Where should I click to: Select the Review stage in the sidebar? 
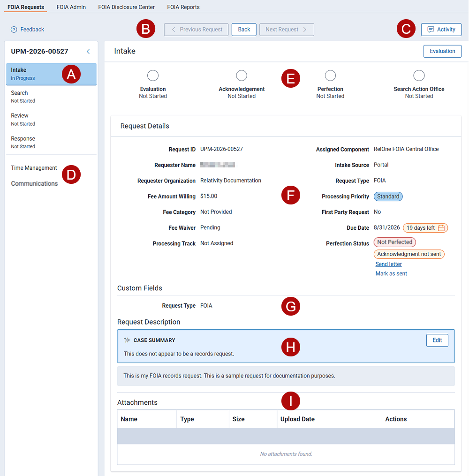[51, 120]
